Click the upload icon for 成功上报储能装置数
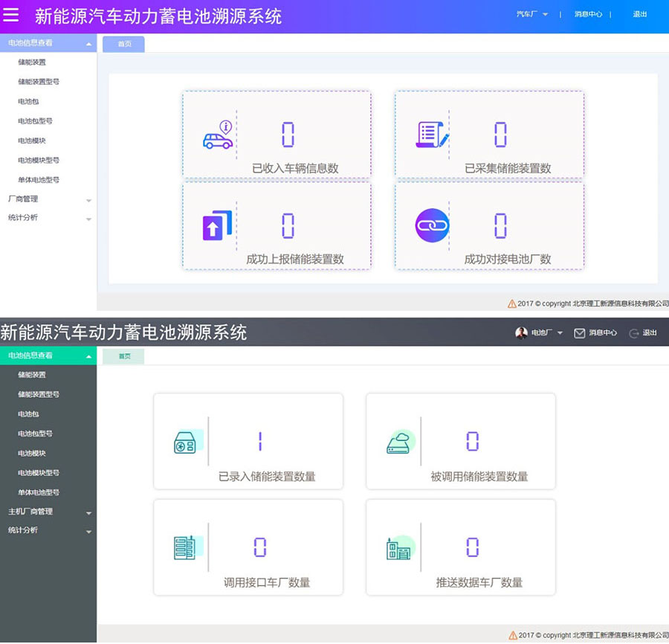Viewport: 669px width, 644px height. pyautogui.click(x=217, y=225)
